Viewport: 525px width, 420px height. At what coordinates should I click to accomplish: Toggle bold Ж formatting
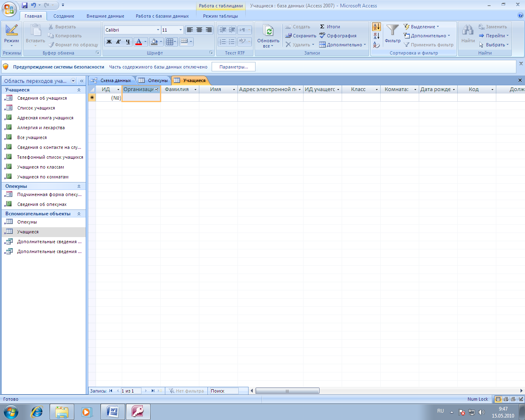point(109,42)
